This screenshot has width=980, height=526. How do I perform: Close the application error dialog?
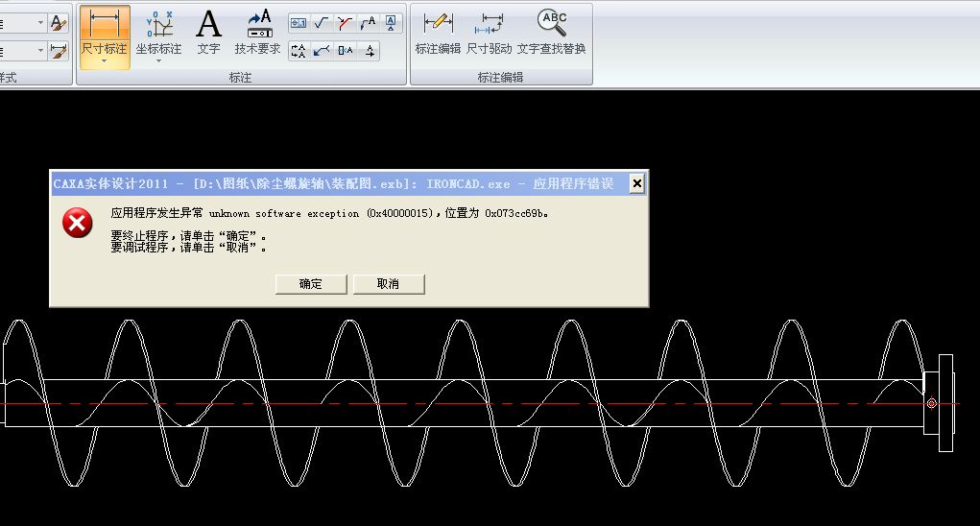(635, 183)
